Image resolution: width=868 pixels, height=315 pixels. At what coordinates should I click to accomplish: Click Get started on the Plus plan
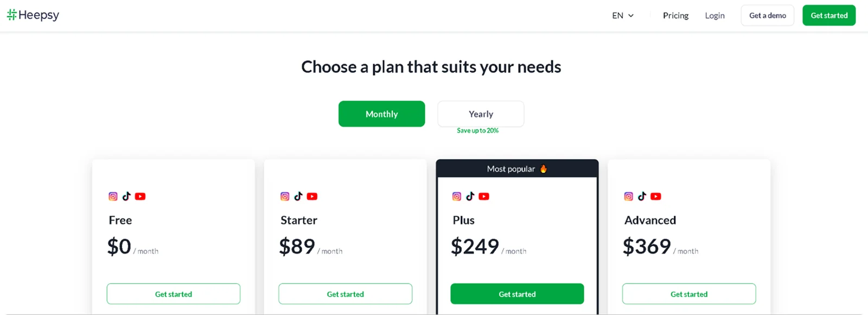[516, 294]
